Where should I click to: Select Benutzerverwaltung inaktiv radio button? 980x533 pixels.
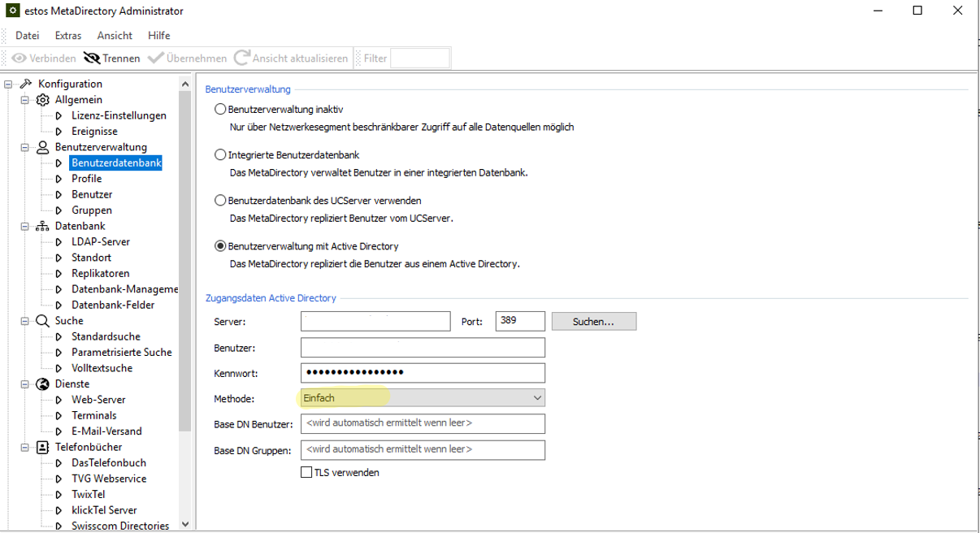(x=219, y=110)
